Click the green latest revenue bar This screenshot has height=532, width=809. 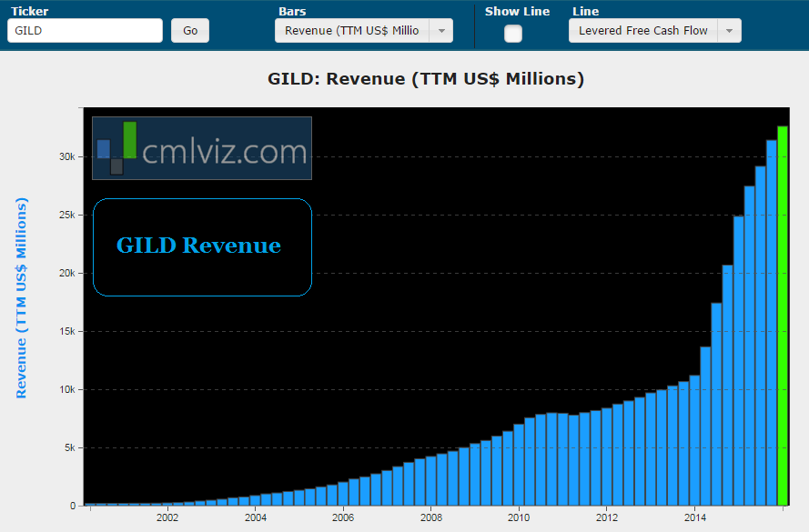pyautogui.click(x=783, y=316)
